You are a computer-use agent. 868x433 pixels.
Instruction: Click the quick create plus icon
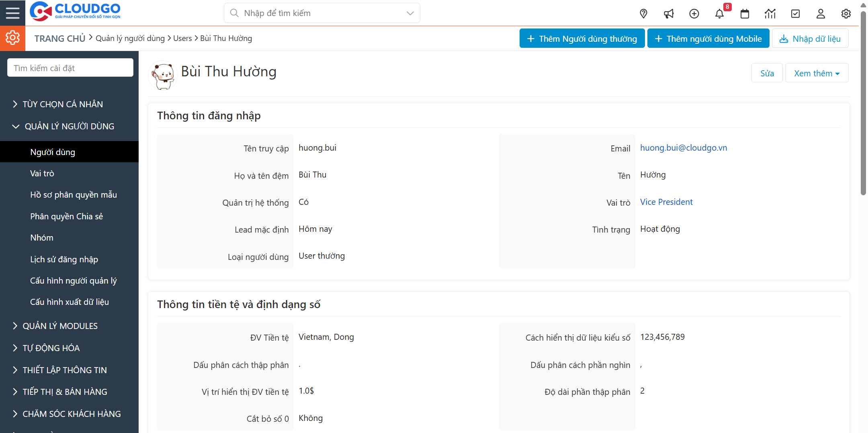coord(694,14)
